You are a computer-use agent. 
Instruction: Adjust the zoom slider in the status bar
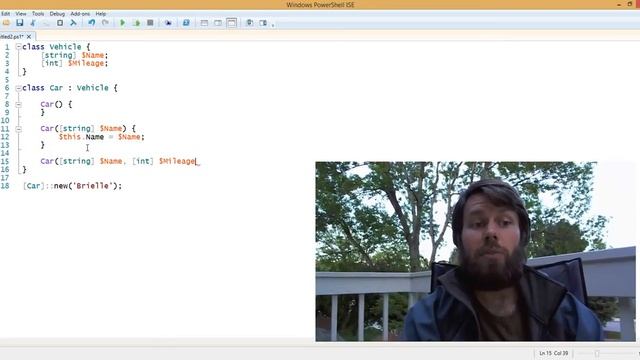click(x=597, y=353)
